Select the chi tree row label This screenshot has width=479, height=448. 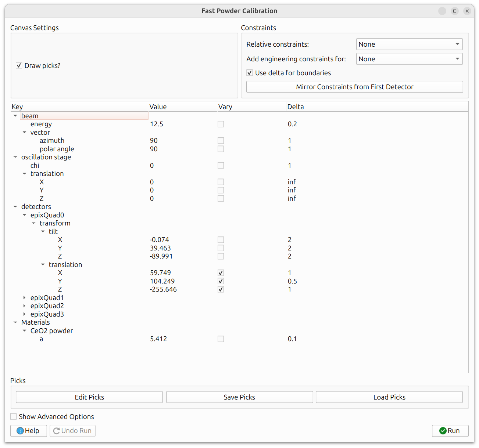click(x=35, y=165)
